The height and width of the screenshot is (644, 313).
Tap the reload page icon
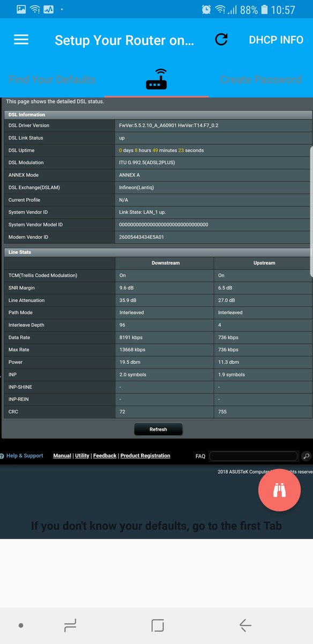point(221,39)
